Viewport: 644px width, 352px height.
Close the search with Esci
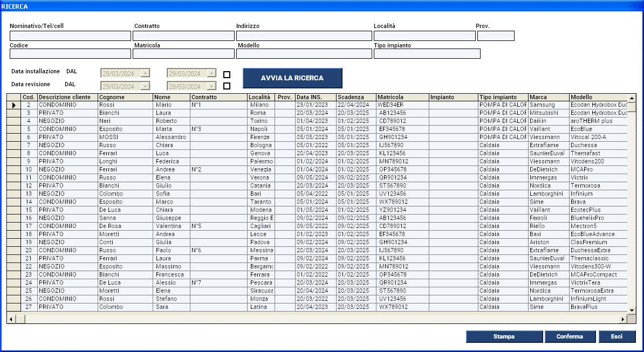(x=616, y=336)
